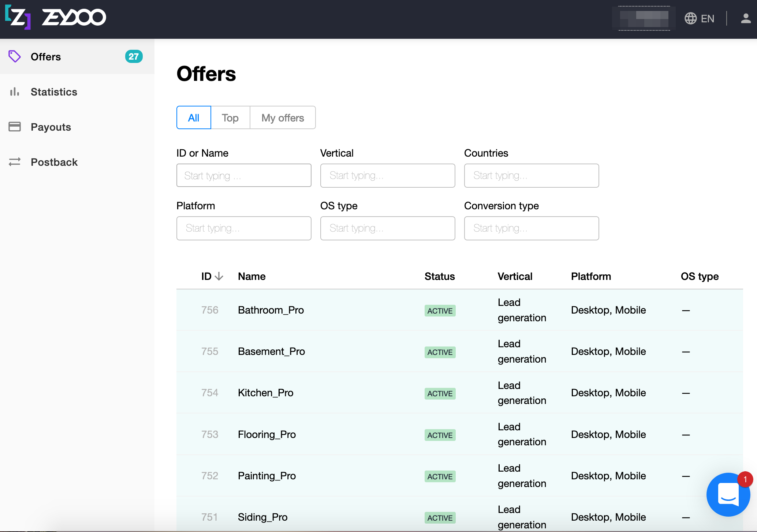Open the Bathroom_Pro offer
The width and height of the screenshot is (757, 532).
tap(271, 310)
